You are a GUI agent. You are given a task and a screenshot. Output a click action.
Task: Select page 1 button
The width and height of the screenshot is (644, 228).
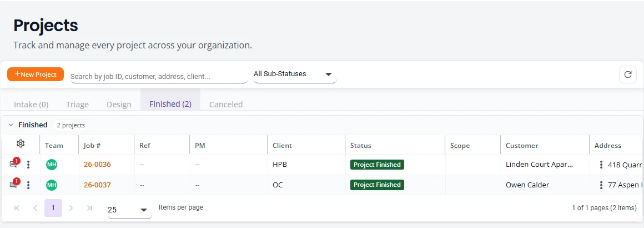[53, 208]
